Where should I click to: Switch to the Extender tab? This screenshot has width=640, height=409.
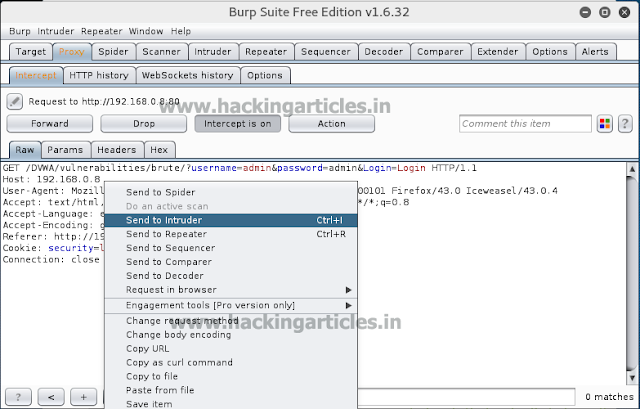(x=498, y=52)
